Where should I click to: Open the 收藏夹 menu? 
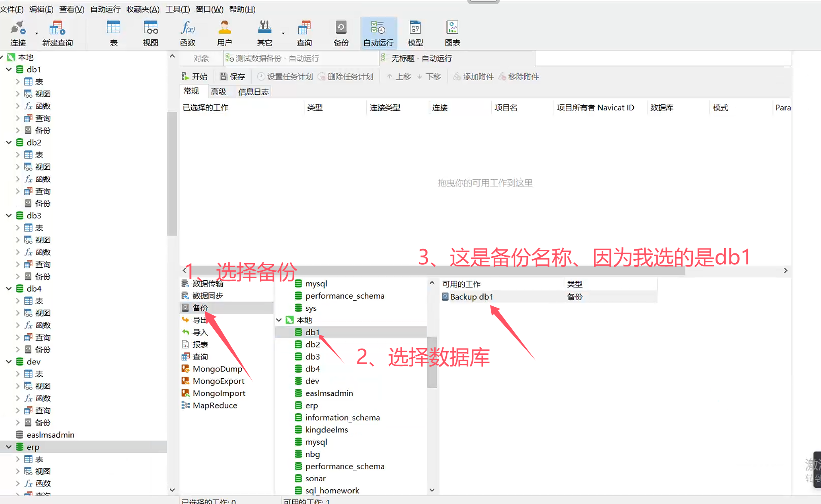pos(143,9)
